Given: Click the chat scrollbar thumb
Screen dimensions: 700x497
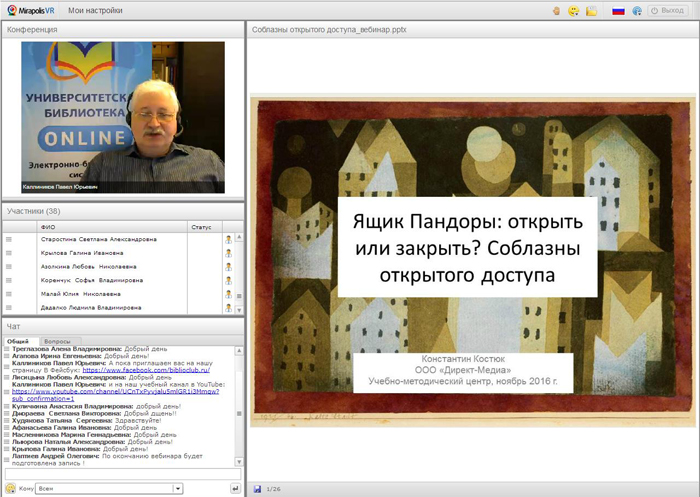Looking at the screenshot, I should click(239, 413).
